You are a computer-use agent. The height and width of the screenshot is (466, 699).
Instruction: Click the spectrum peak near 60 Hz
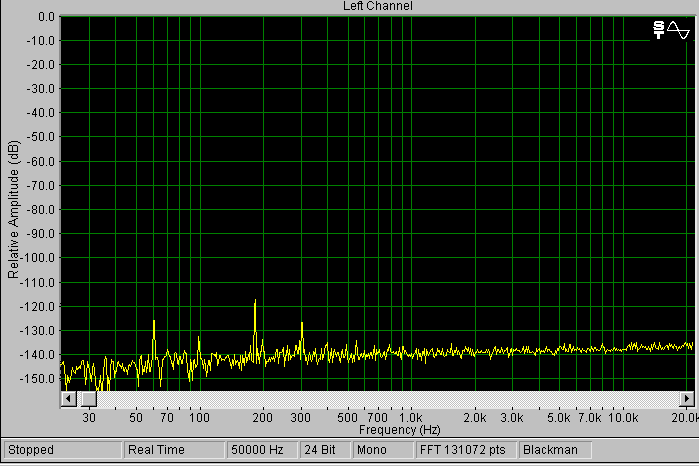point(154,323)
